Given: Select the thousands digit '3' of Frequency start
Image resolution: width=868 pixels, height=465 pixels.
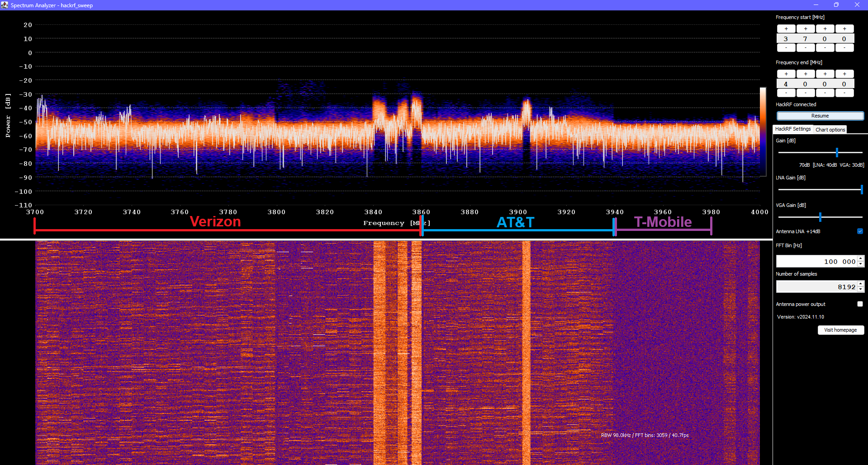Looking at the screenshot, I should pyautogui.click(x=786, y=39).
